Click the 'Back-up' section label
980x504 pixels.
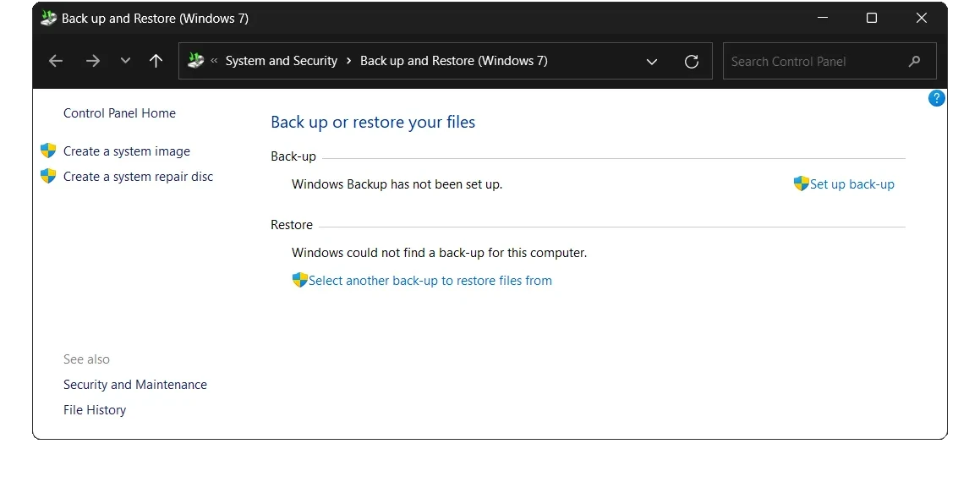point(293,156)
